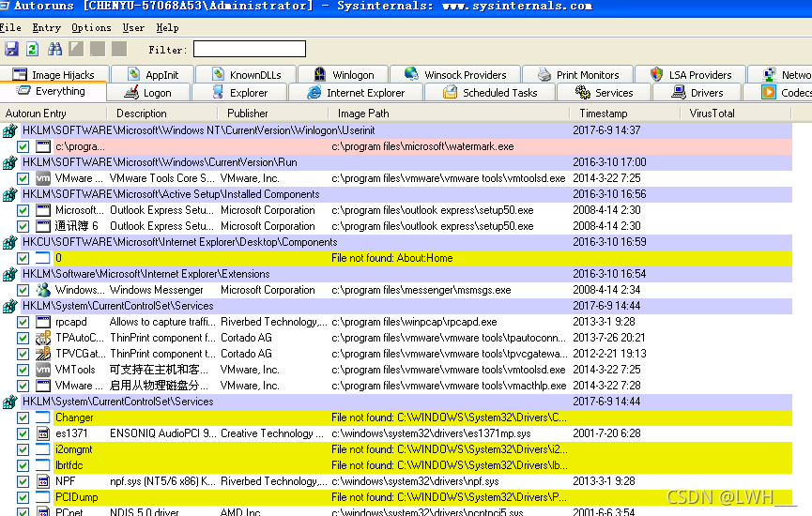Open the File menu
This screenshot has width=812, height=516.
(10, 28)
